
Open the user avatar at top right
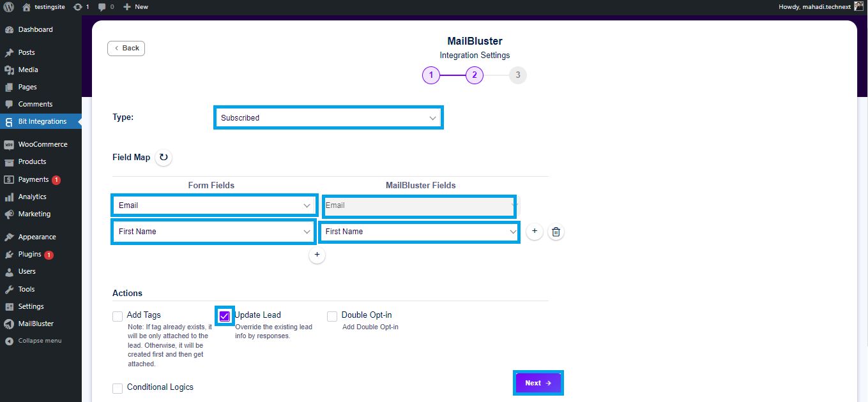(858, 6)
